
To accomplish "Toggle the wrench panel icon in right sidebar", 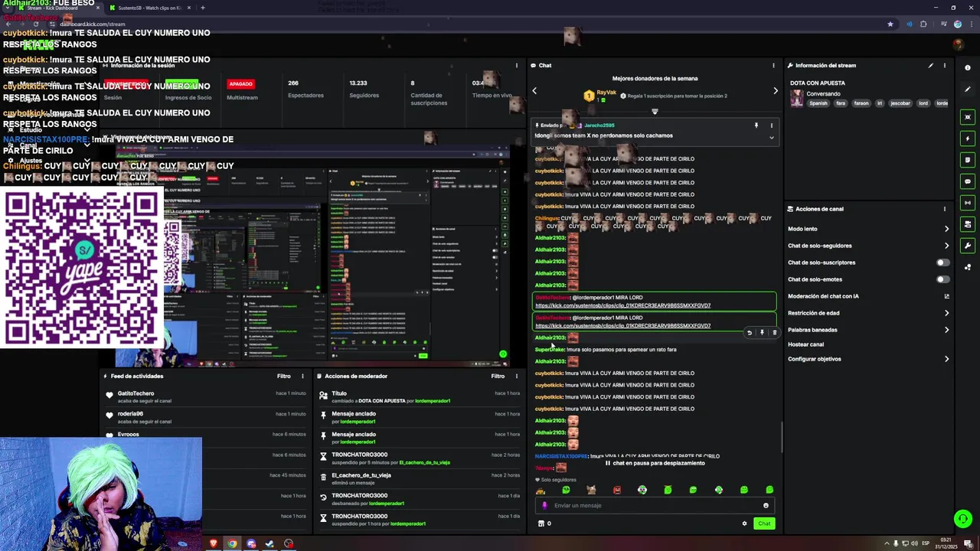I will point(968,246).
